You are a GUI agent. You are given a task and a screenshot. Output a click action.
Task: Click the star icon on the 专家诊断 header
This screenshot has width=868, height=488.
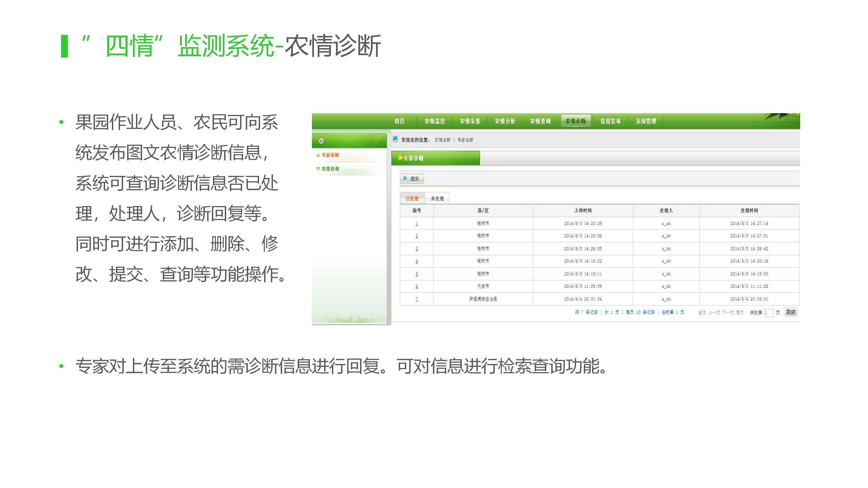coord(400,158)
